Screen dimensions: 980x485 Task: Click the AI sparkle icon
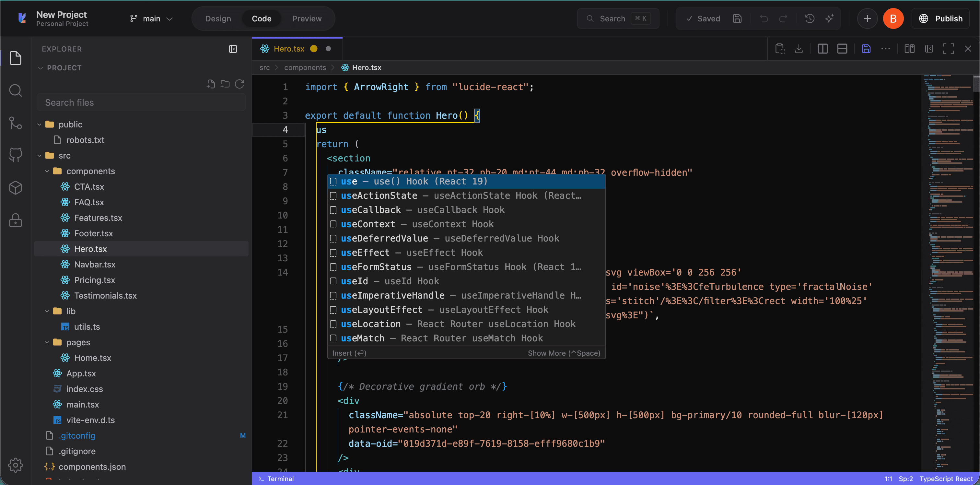[x=829, y=19]
